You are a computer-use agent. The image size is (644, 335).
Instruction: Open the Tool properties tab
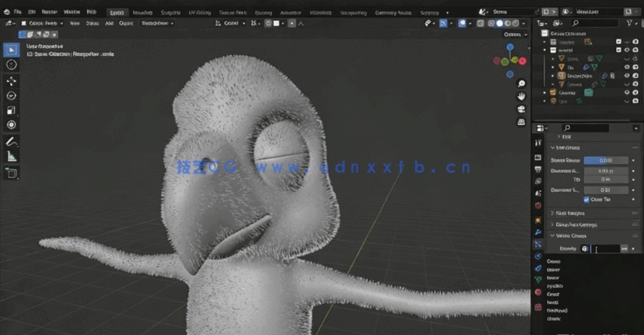point(538,143)
